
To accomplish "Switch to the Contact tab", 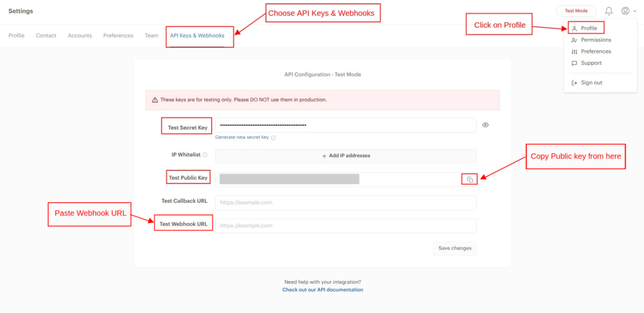I will 46,36.
